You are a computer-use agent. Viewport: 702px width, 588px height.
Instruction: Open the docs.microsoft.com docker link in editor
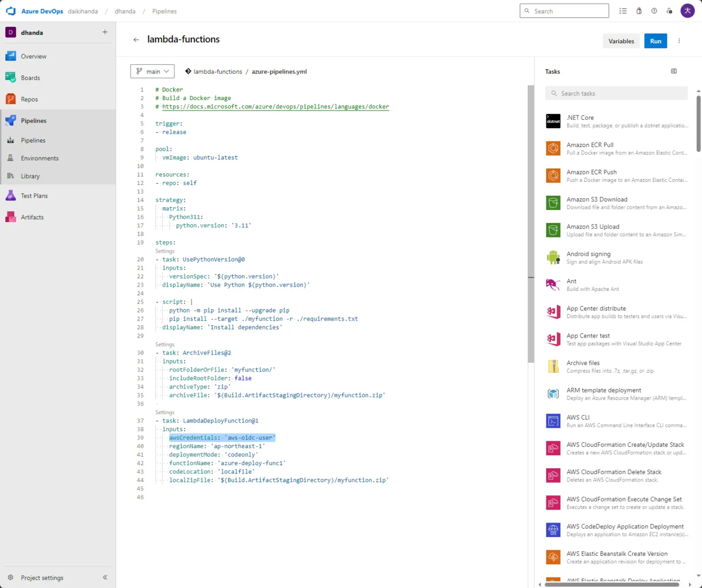(x=276, y=106)
